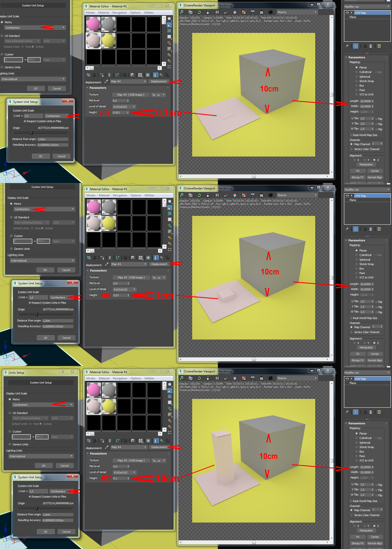Select Metric radio in bottom Units Setup dialog

pos(10,399)
